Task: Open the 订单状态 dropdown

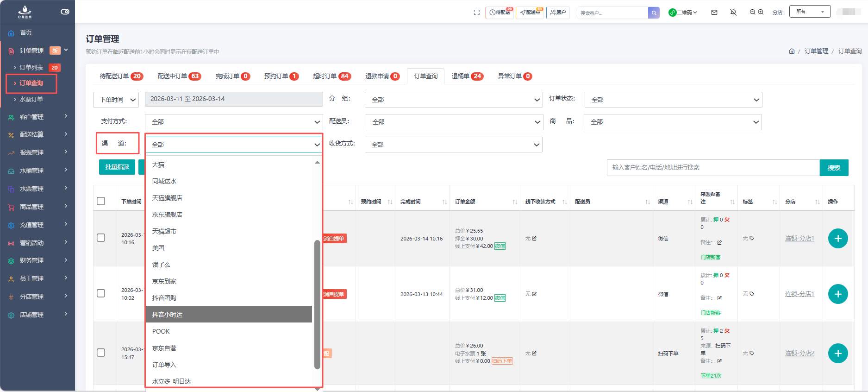Action: click(x=673, y=100)
